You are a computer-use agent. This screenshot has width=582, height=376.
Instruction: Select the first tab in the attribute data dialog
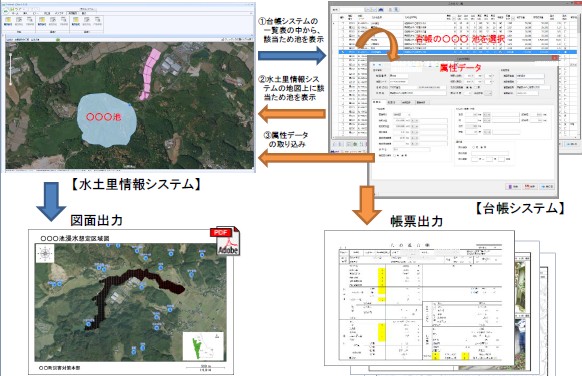(378, 102)
